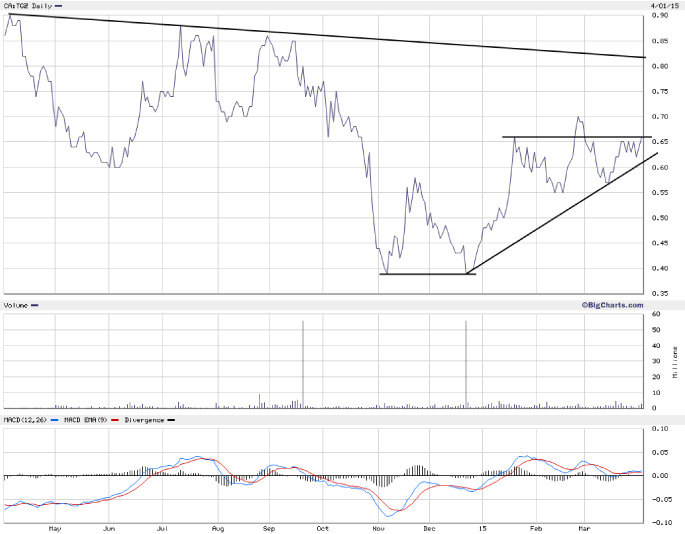Click the BigCharts.com watermark link
This screenshot has width=685, height=534.
pos(612,304)
